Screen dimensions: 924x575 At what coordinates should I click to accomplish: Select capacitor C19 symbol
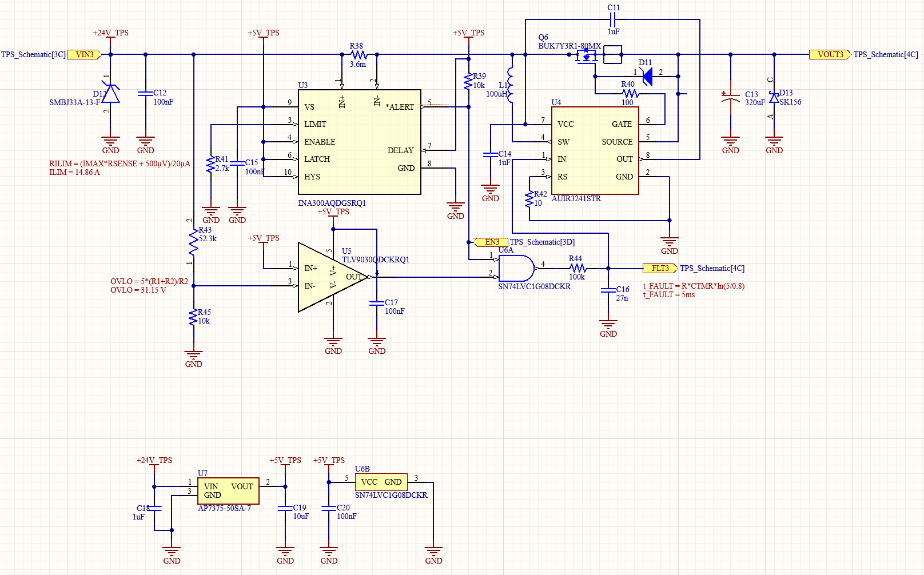pyautogui.click(x=285, y=508)
